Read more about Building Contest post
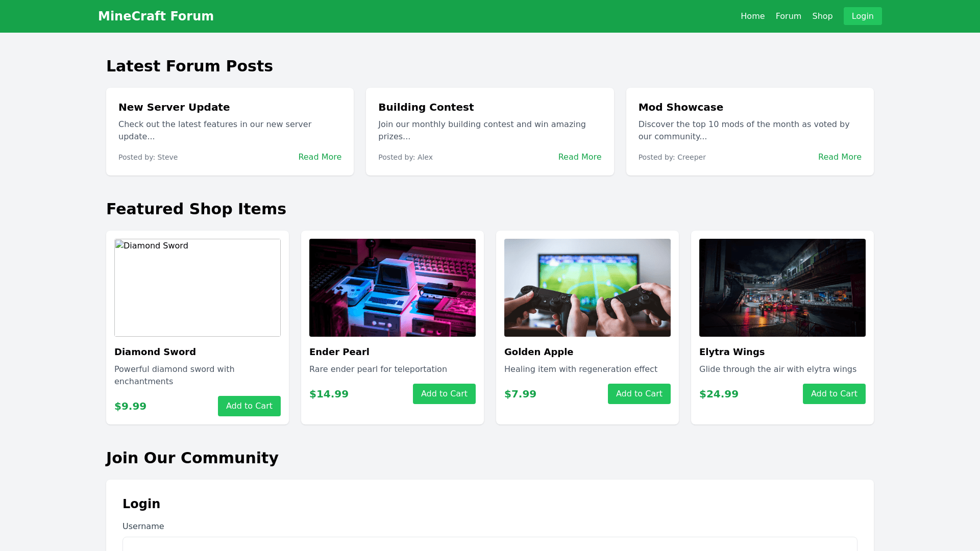980x551 pixels. point(579,157)
